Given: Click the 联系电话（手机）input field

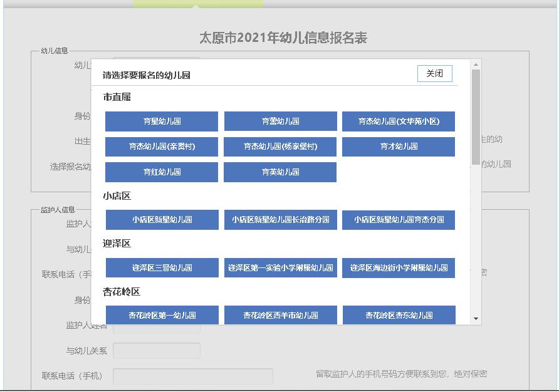Looking at the screenshot, I should tap(192, 374).
